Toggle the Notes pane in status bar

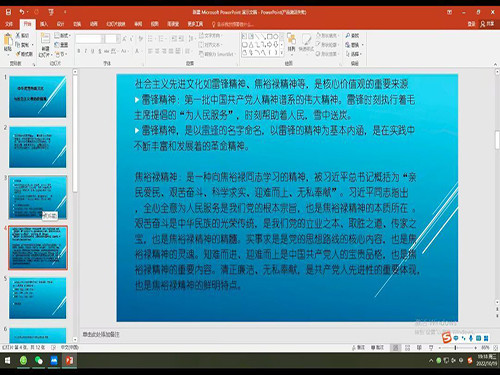(x=358, y=347)
